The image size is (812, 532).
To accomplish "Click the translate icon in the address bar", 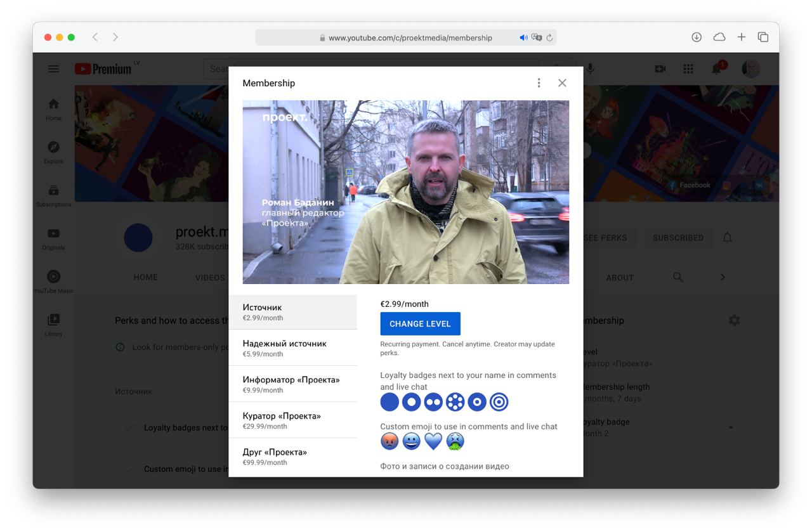I will coord(537,37).
